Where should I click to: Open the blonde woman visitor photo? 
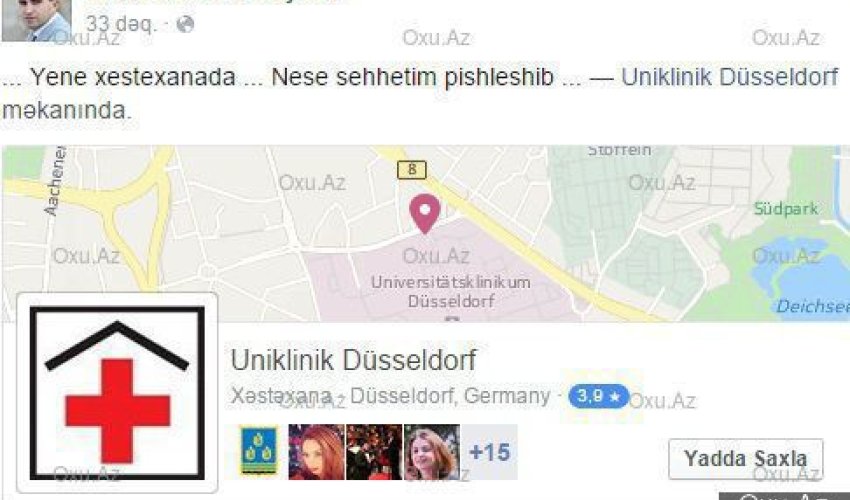click(x=432, y=452)
